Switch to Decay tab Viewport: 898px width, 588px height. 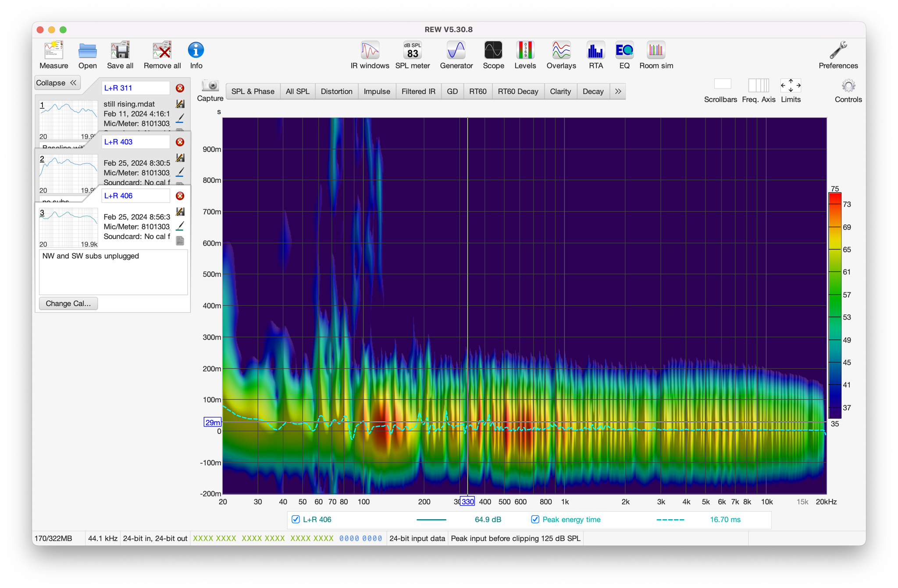click(593, 91)
